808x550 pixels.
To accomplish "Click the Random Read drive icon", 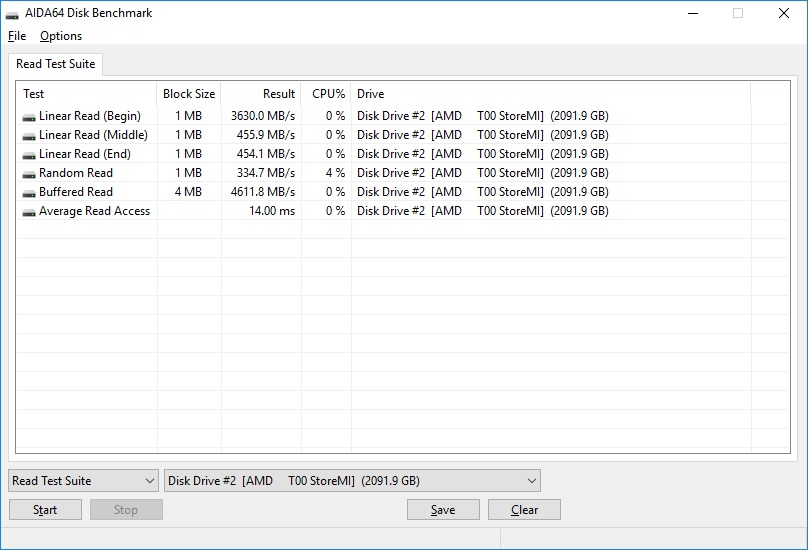I will pyautogui.click(x=29, y=175).
